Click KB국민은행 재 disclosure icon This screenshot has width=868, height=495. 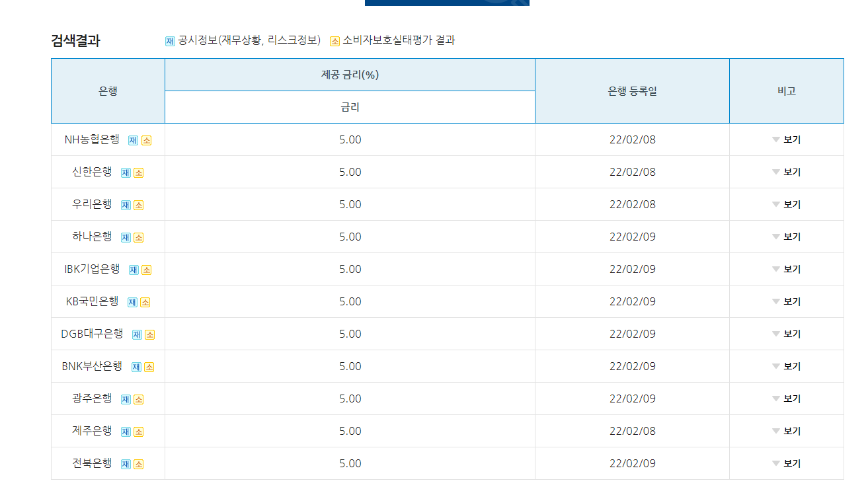pyautogui.click(x=132, y=302)
